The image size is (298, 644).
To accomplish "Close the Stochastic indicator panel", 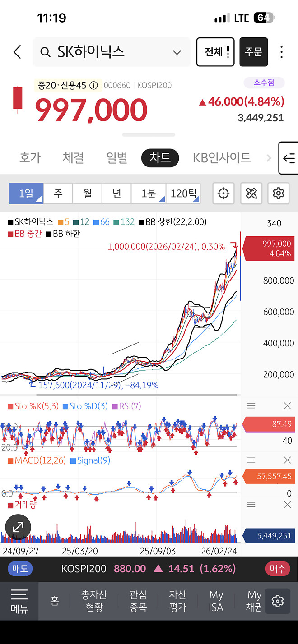I will click(287, 406).
